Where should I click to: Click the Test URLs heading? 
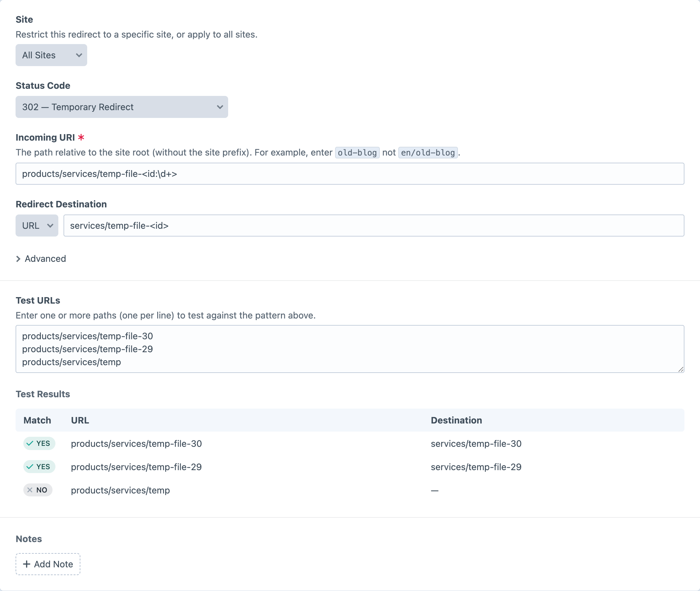38,300
